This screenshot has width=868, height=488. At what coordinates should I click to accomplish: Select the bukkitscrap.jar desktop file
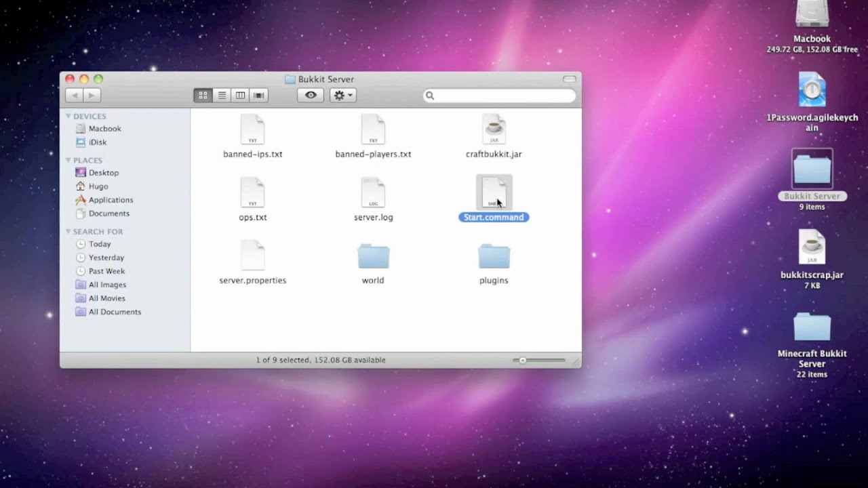coord(812,246)
